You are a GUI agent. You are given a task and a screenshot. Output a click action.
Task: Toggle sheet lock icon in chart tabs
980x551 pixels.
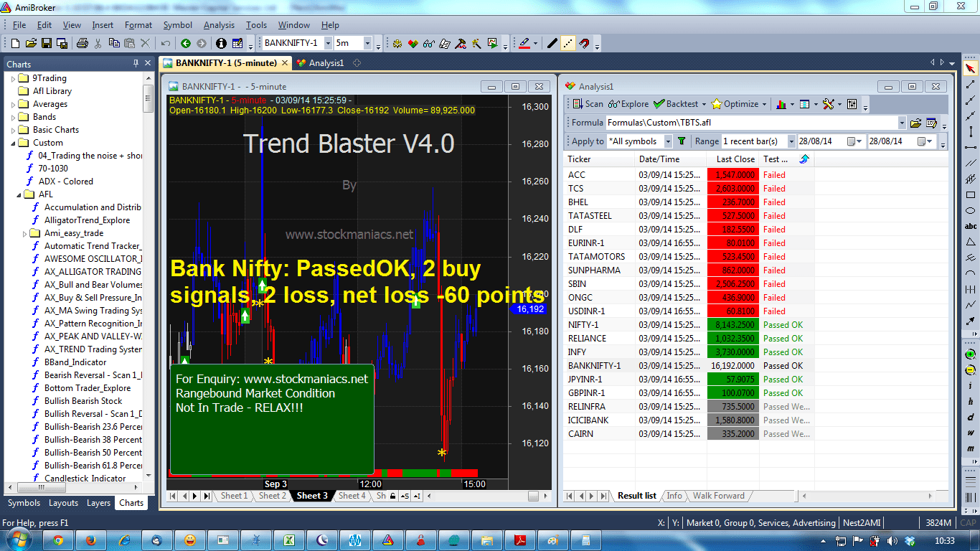click(392, 496)
